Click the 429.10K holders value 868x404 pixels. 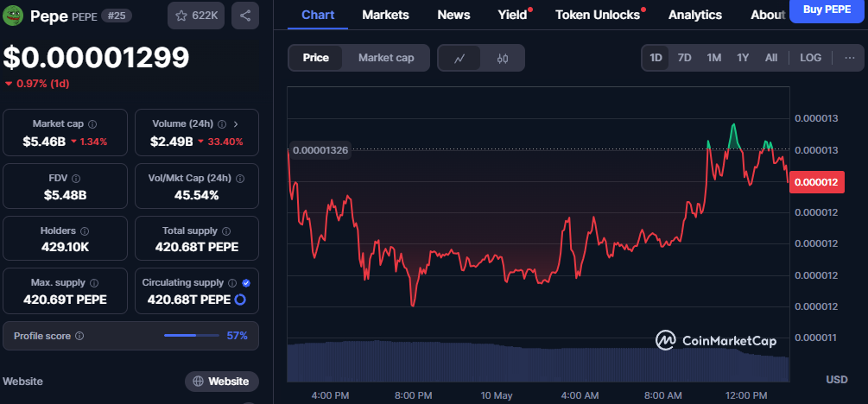(66, 247)
